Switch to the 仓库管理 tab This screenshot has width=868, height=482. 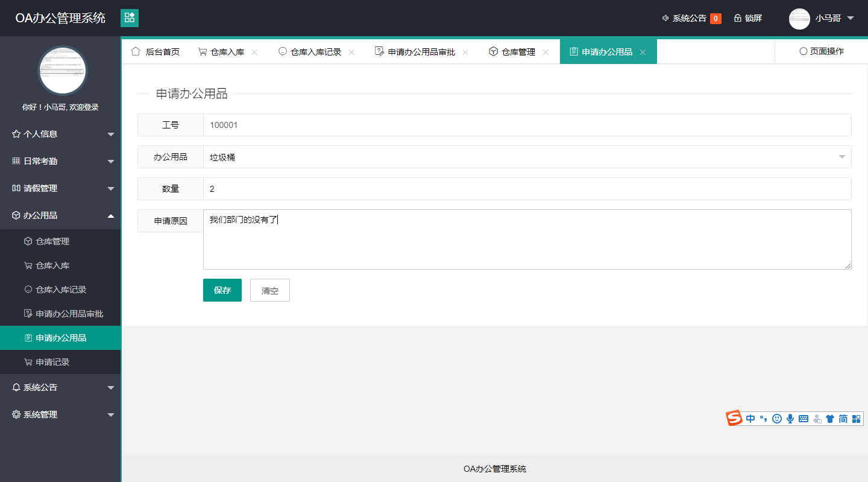pos(518,51)
